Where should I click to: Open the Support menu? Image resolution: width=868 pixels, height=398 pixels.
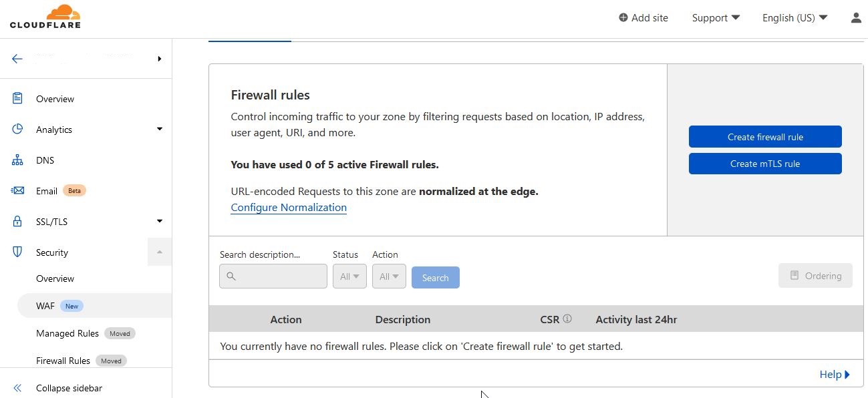716,18
